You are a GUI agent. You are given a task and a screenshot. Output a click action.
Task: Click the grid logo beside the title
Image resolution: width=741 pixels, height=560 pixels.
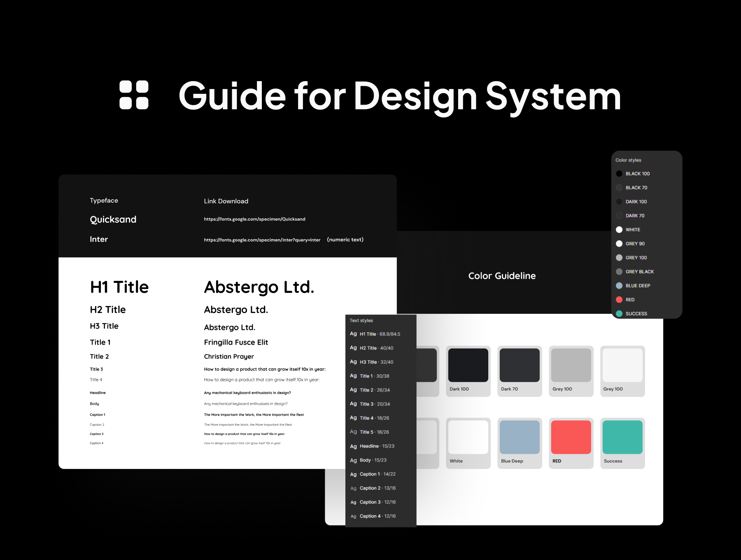(133, 96)
